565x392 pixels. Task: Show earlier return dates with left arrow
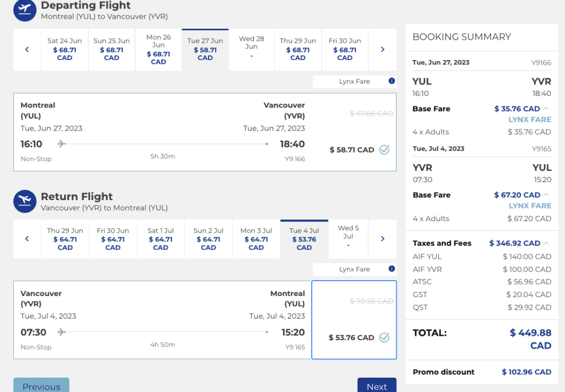[27, 239]
